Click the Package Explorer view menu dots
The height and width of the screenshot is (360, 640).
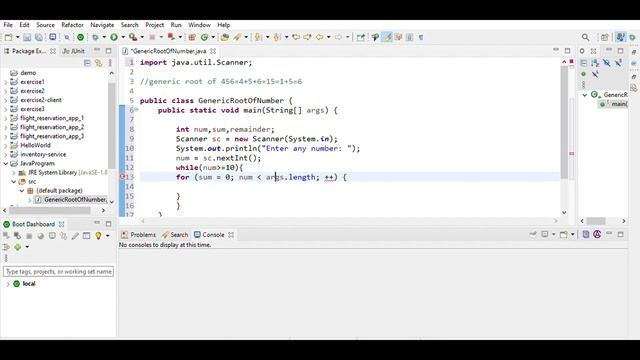(x=110, y=63)
